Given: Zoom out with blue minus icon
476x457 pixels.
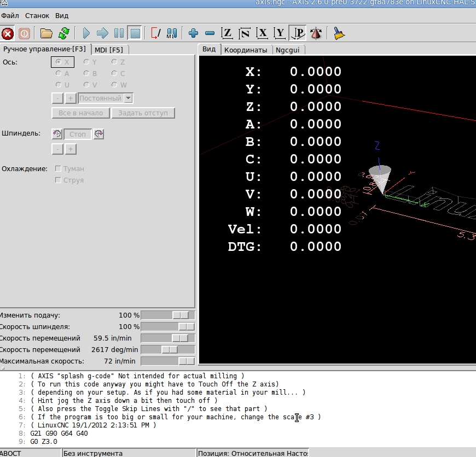Looking at the screenshot, I should click(210, 33).
